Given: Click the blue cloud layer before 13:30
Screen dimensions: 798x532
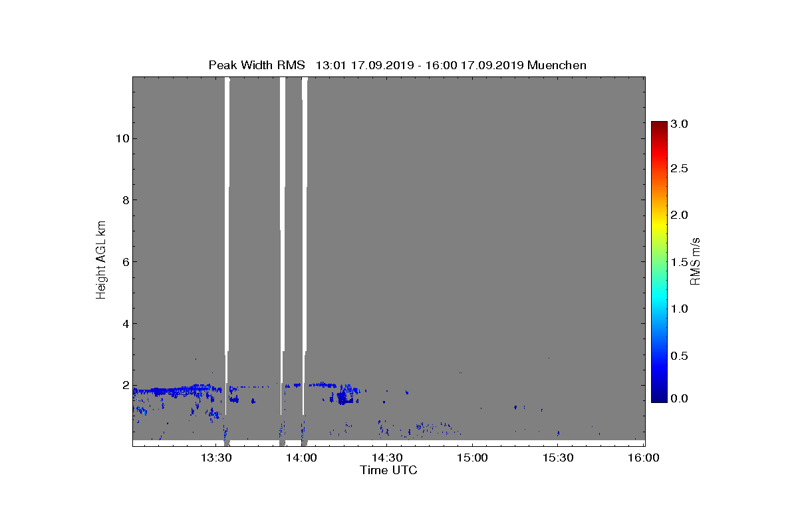Looking at the screenshot, I should click(176, 390).
